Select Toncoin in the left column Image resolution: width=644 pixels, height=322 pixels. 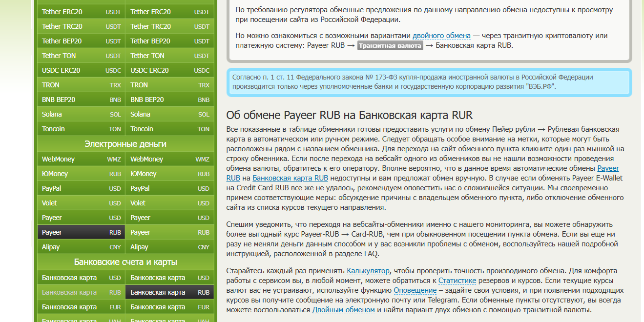(x=81, y=129)
